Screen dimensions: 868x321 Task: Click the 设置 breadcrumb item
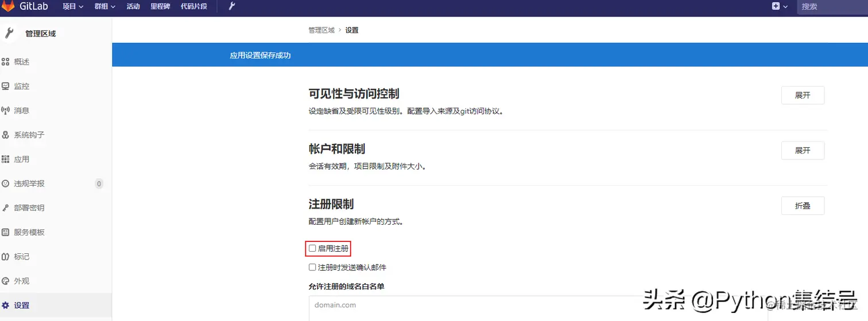(x=352, y=30)
